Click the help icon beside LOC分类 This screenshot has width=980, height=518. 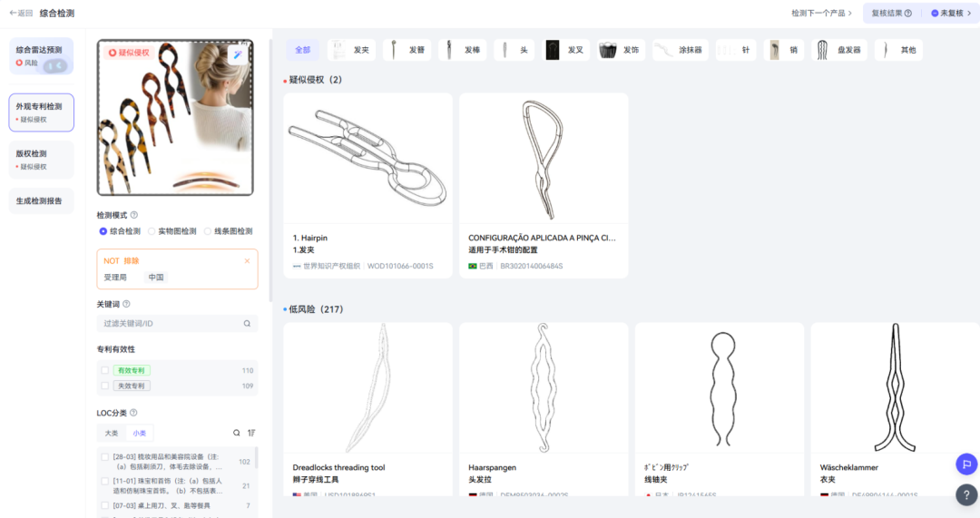(133, 413)
